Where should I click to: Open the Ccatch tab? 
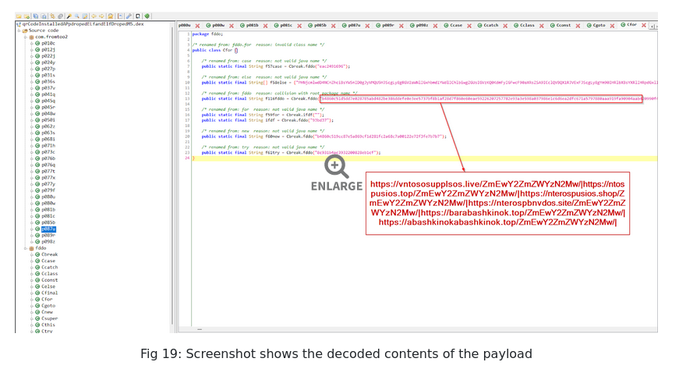[488, 26]
